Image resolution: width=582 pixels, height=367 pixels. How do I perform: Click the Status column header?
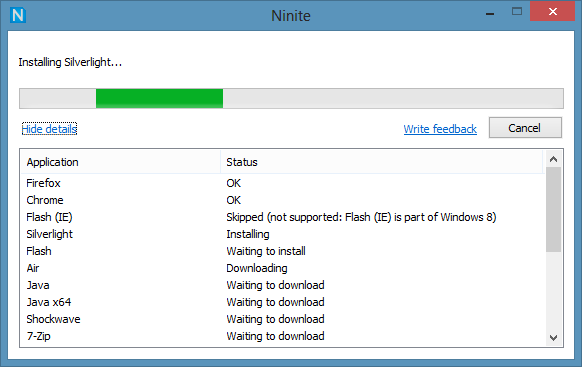382,162
